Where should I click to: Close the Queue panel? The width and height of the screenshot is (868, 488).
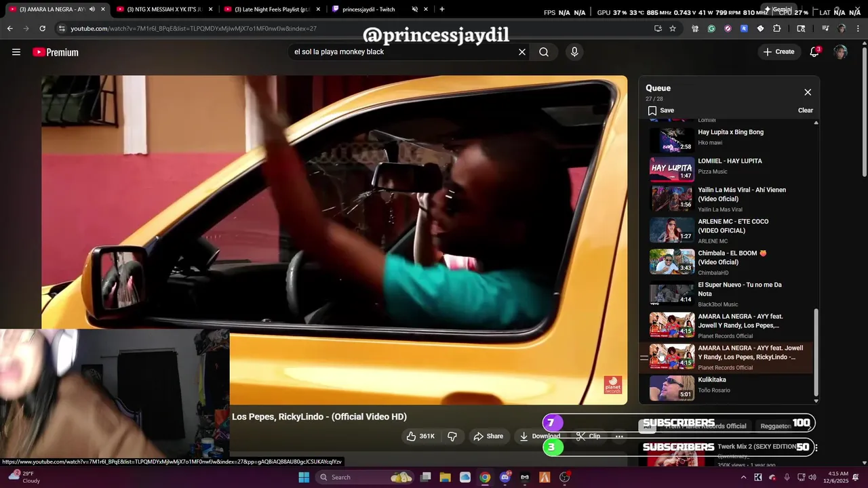point(808,92)
